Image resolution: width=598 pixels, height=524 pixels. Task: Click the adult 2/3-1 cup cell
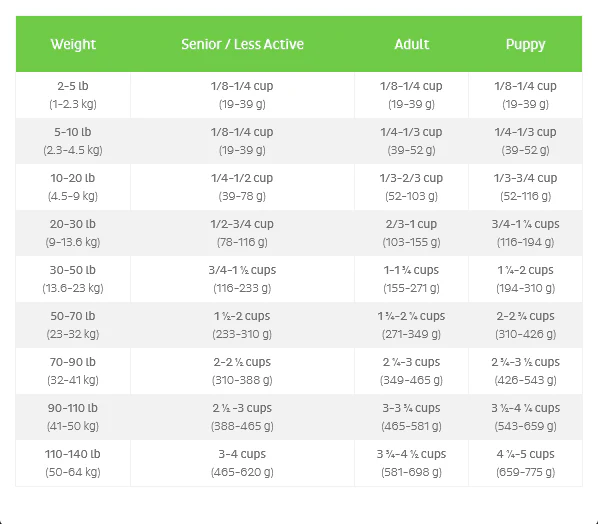coord(412,233)
